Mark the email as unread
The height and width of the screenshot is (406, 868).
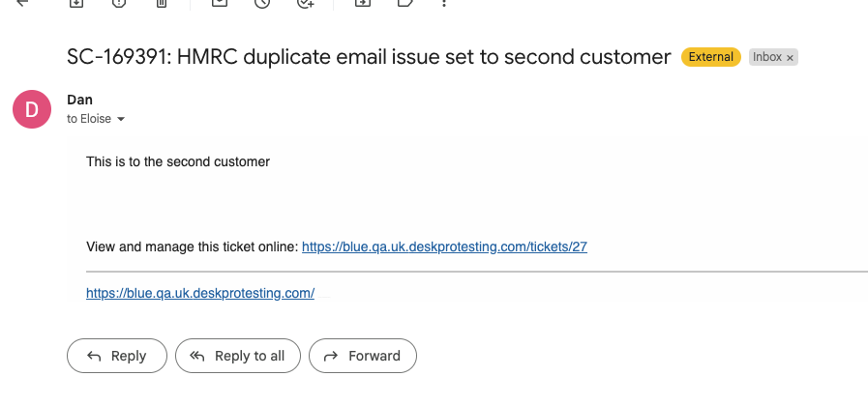[x=220, y=3]
